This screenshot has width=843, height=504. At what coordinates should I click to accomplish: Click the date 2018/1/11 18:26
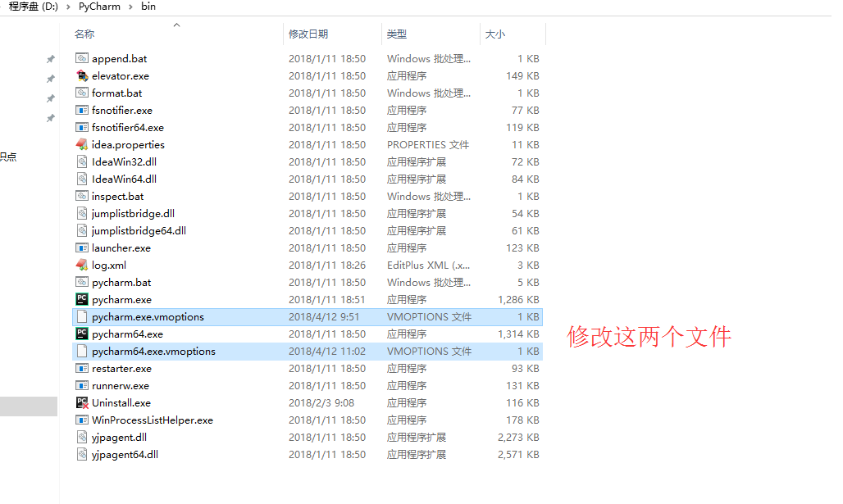click(x=327, y=265)
